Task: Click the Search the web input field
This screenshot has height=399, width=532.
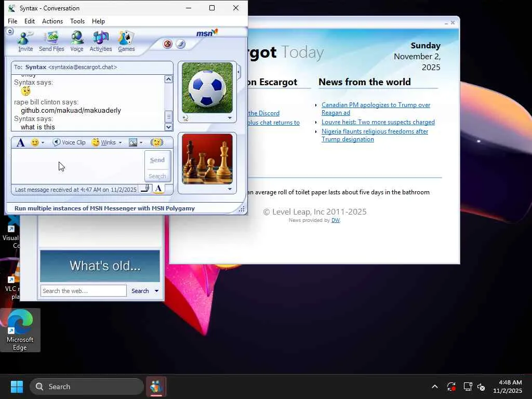Action: 84,291
